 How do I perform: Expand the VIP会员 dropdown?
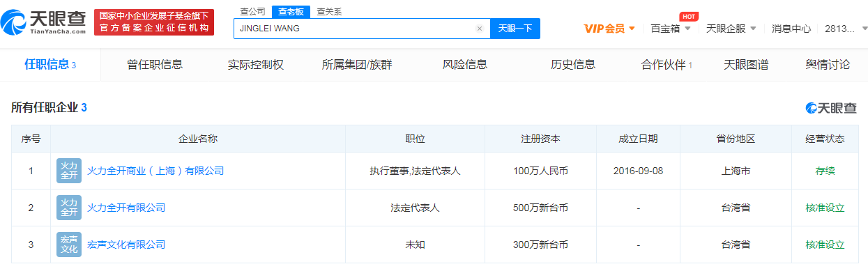click(610, 29)
